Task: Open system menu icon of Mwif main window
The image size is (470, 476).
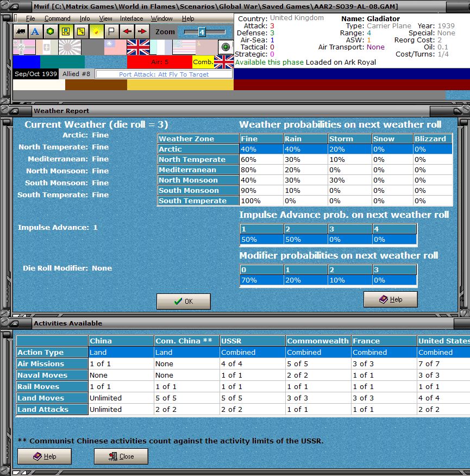Action: click(14, 7)
